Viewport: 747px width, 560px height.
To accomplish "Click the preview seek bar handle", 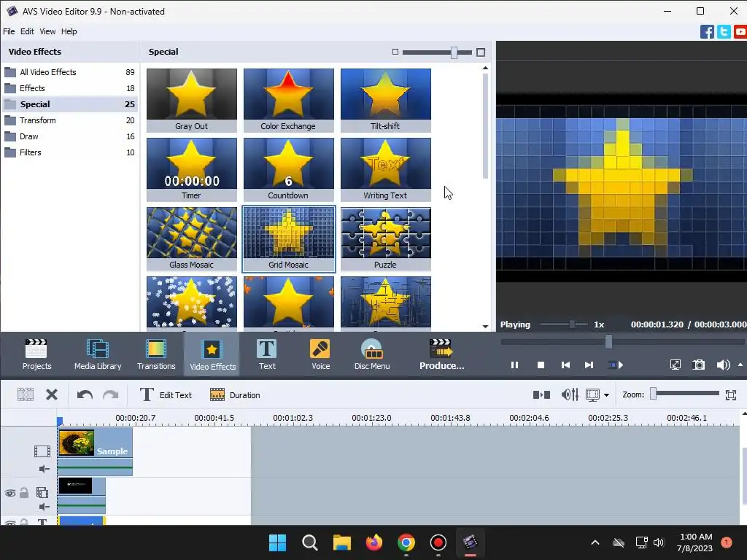I will point(608,341).
